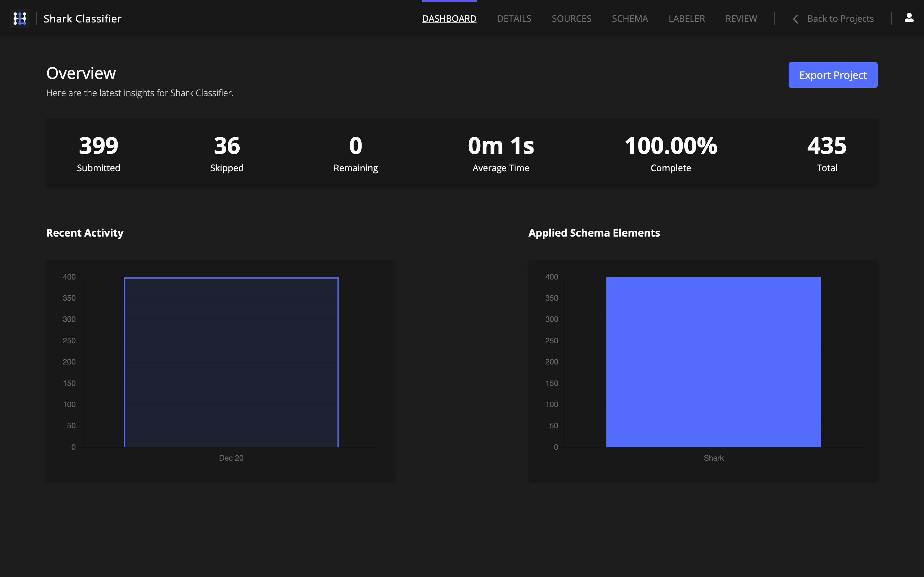Click the Shark Classifier project title
This screenshot has width=924, height=577.
click(82, 19)
